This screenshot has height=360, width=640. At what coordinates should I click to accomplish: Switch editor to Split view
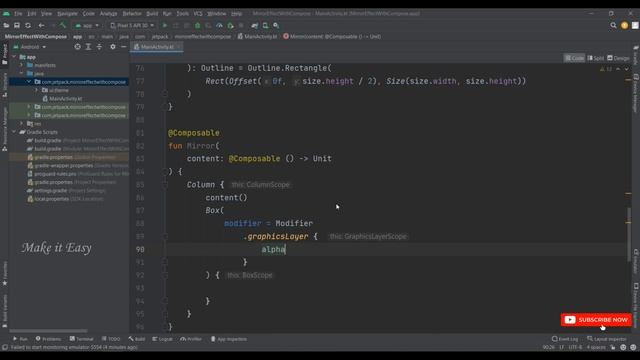click(596, 58)
